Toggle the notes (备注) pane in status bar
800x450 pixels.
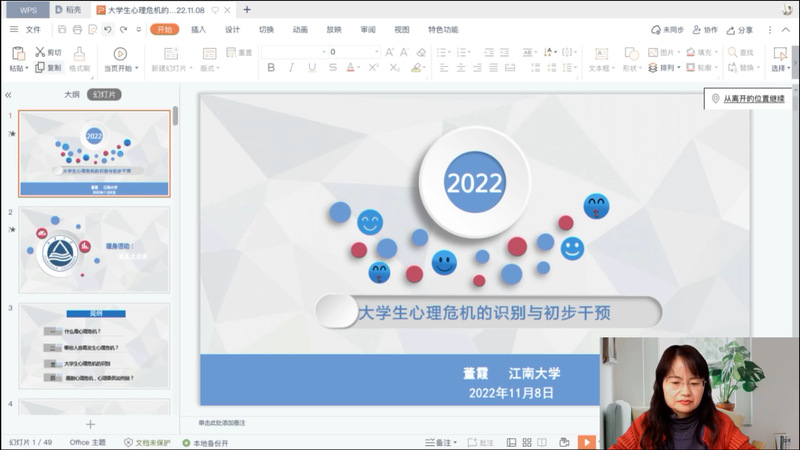[441, 442]
